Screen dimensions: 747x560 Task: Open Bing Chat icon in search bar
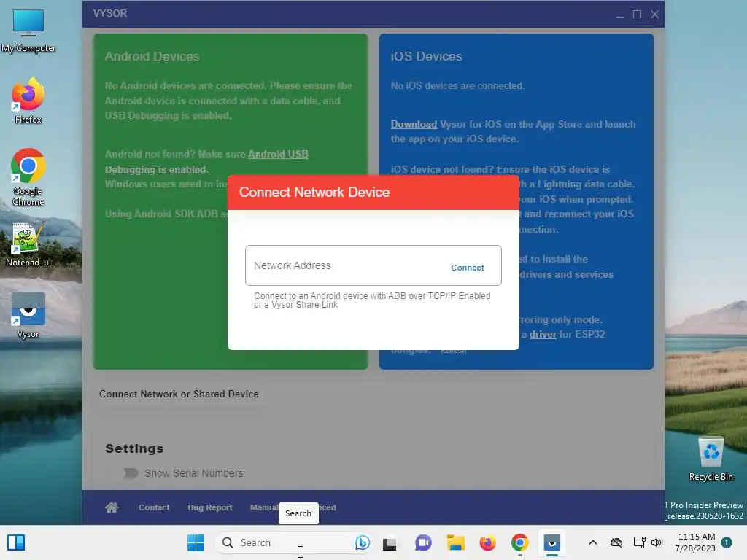coord(362,542)
